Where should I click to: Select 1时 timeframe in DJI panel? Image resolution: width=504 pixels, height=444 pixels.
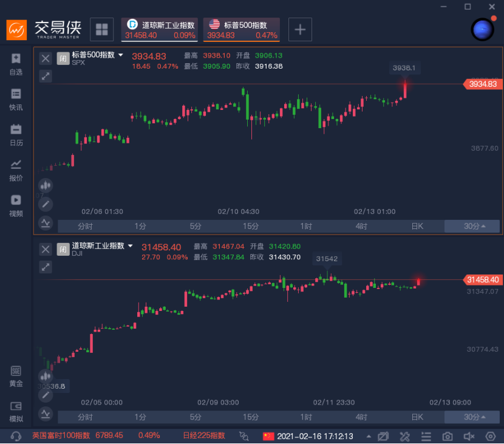306,417
